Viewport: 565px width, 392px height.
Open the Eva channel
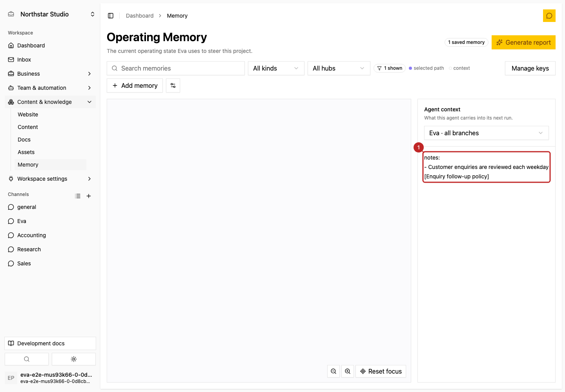pos(50,221)
